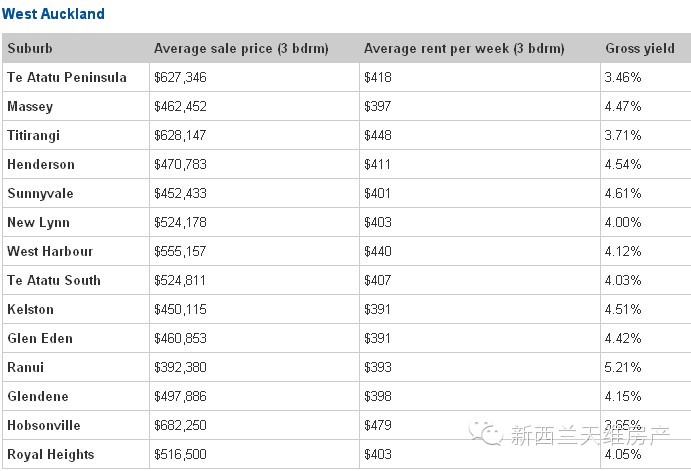Click Hobsonville sale price $682,250

pyautogui.click(x=180, y=425)
